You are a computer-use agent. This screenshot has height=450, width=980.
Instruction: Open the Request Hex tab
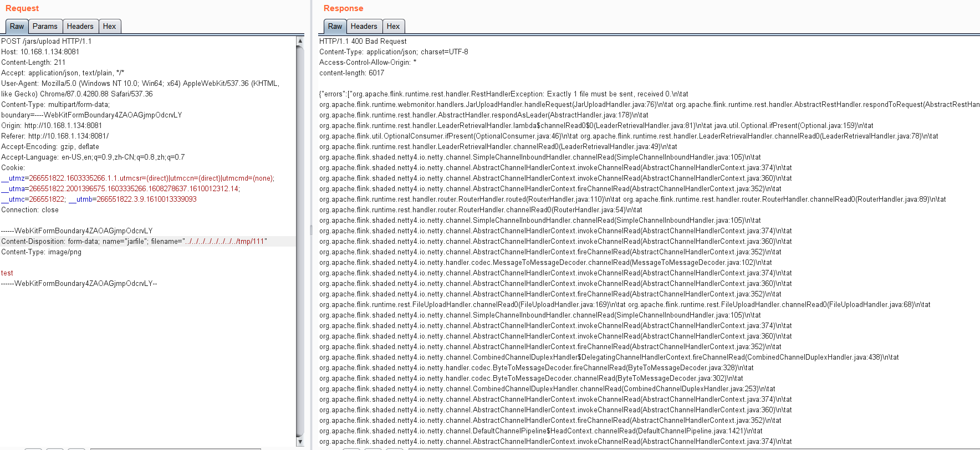coord(110,26)
